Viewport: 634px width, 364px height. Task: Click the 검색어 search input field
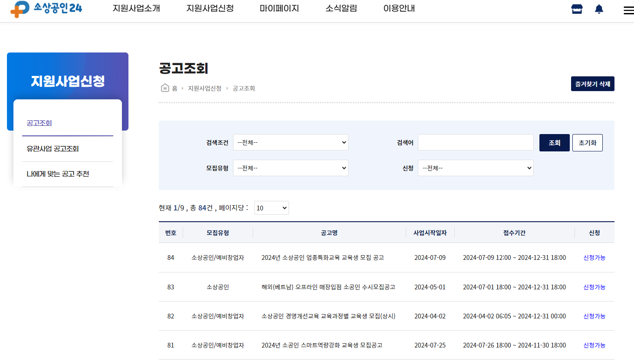pyautogui.click(x=475, y=142)
